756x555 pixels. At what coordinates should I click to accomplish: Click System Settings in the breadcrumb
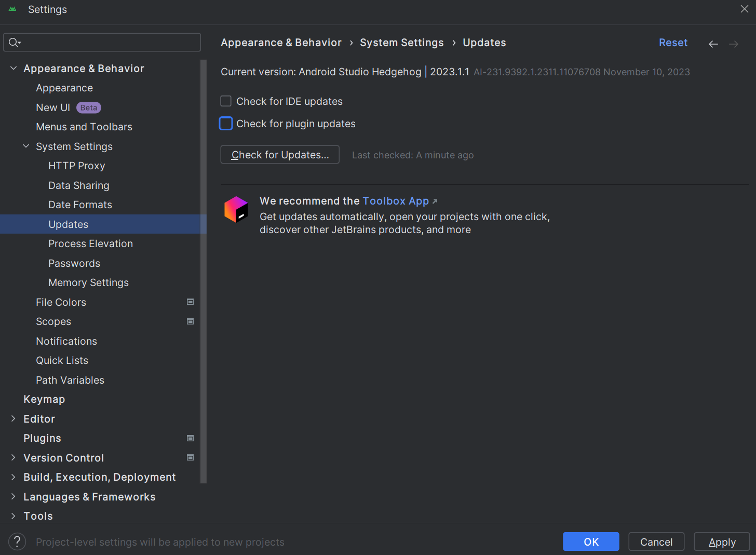402,43
